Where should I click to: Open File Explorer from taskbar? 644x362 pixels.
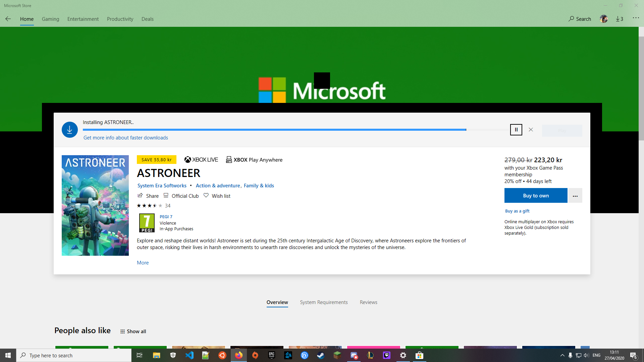tap(156, 355)
